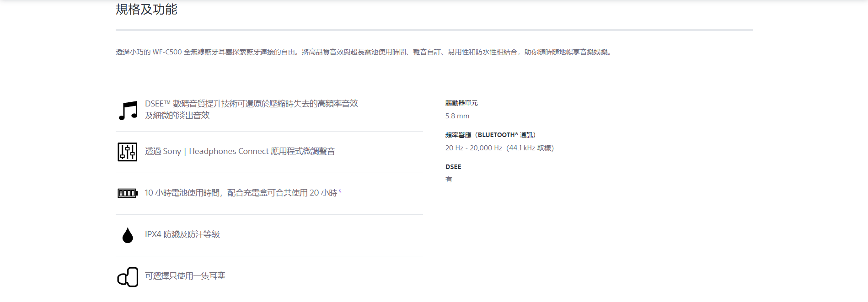The width and height of the screenshot is (868, 302).
Task: Click the 有 value under DSEE
Action: tap(449, 180)
